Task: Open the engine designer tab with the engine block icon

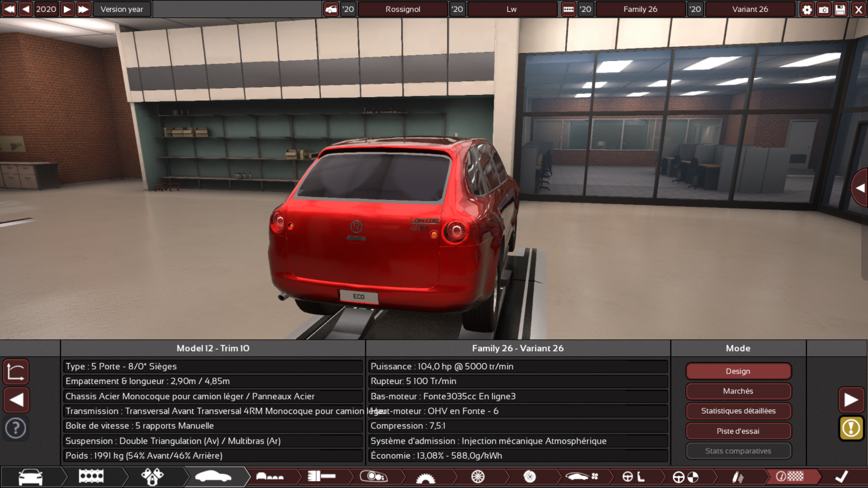Action: (92, 477)
